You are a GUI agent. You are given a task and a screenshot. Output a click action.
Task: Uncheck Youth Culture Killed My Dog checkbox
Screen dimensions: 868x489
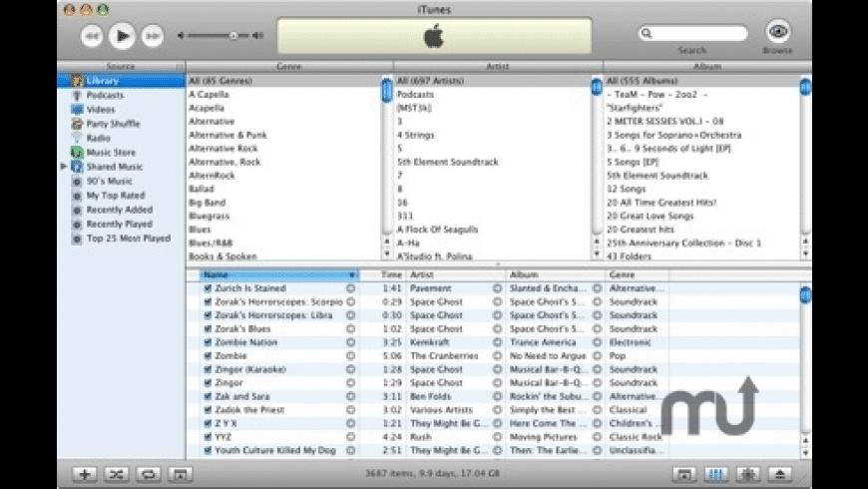(x=208, y=451)
